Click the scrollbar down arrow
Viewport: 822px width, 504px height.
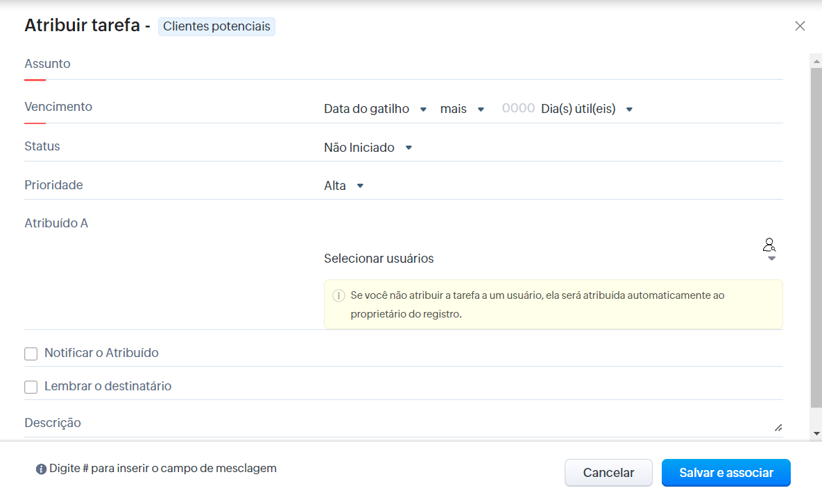(x=816, y=434)
